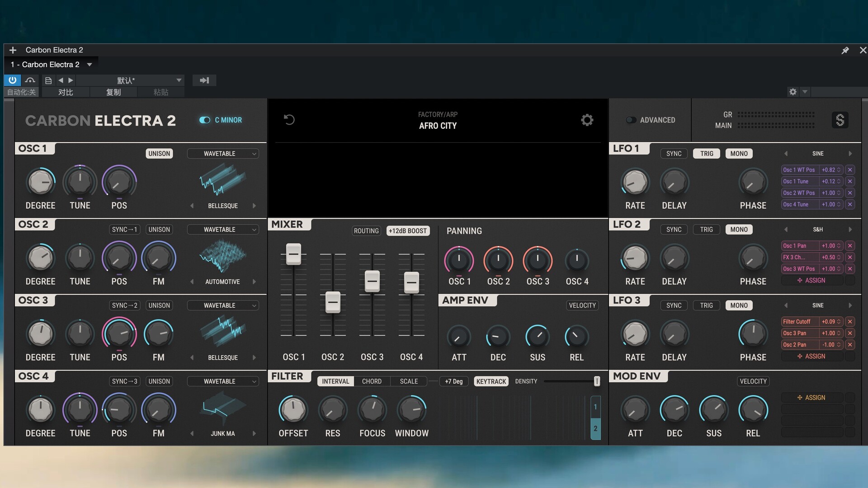Image resolution: width=868 pixels, height=488 pixels.
Task: Switch LFO 2 S&H shape to next
Action: click(x=850, y=230)
